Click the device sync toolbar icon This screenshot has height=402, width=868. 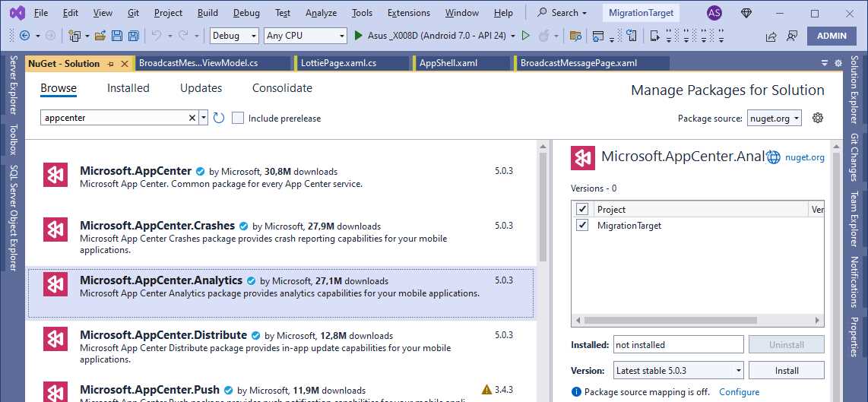[631, 36]
